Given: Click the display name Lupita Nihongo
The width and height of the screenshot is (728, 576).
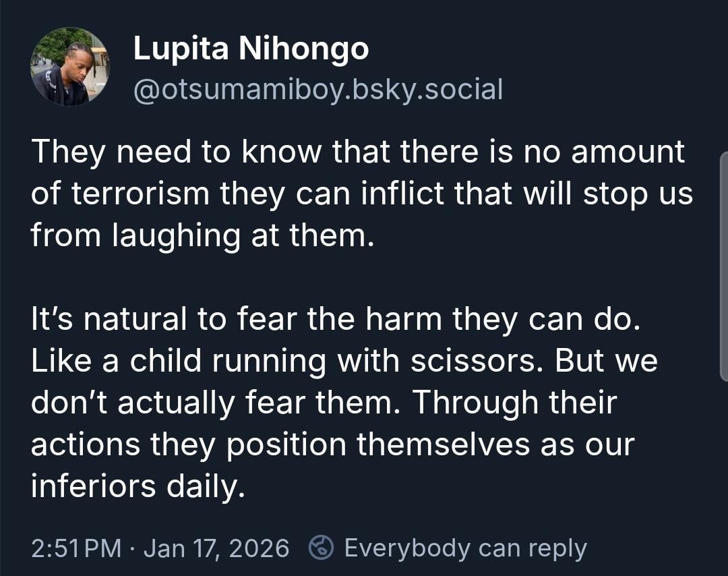Looking at the screenshot, I should (x=251, y=49).
